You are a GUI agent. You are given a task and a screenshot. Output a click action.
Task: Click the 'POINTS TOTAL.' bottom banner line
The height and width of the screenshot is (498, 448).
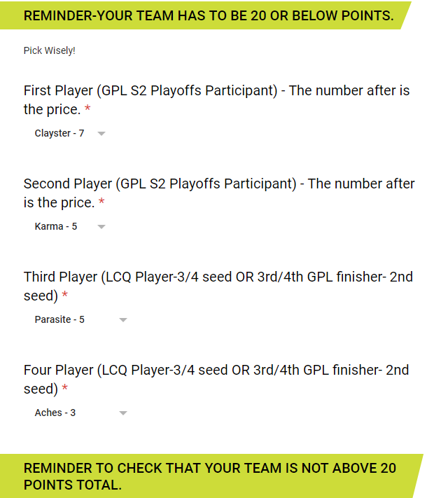point(73,485)
